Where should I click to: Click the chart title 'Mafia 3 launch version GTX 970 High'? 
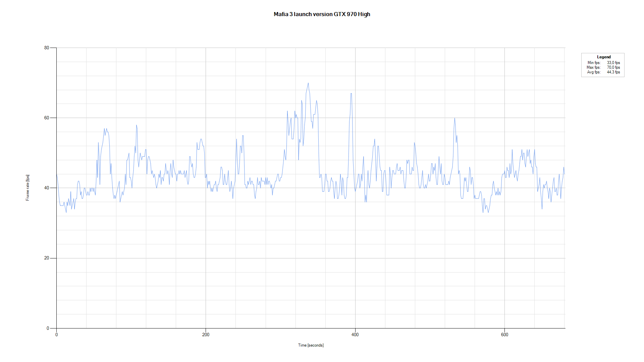tap(322, 14)
